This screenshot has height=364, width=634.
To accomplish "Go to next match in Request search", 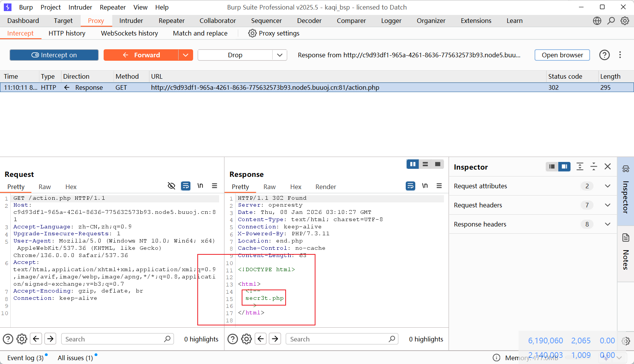I will point(50,339).
